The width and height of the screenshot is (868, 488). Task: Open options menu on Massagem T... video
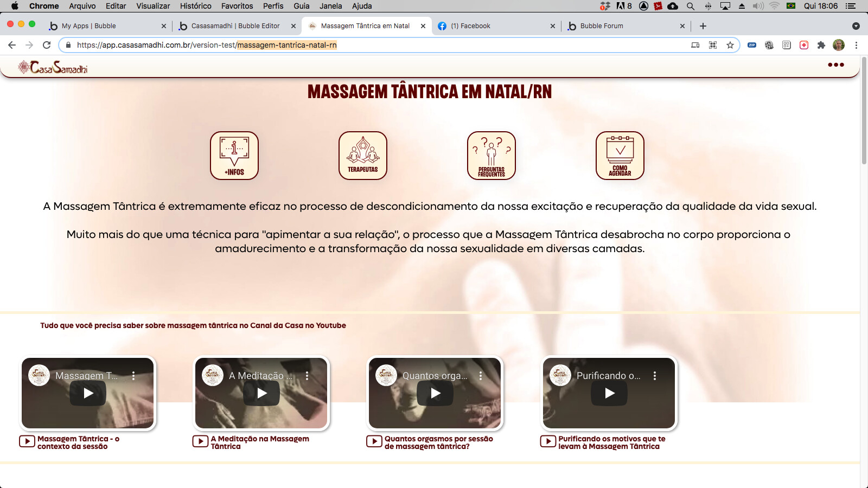coord(133,376)
